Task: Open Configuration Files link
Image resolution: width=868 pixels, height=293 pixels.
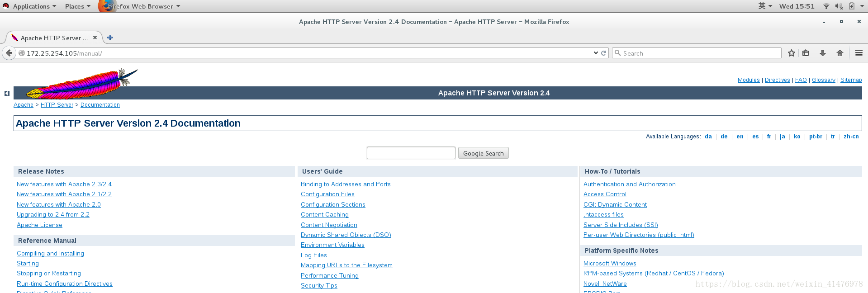Action: click(x=327, y=194)
